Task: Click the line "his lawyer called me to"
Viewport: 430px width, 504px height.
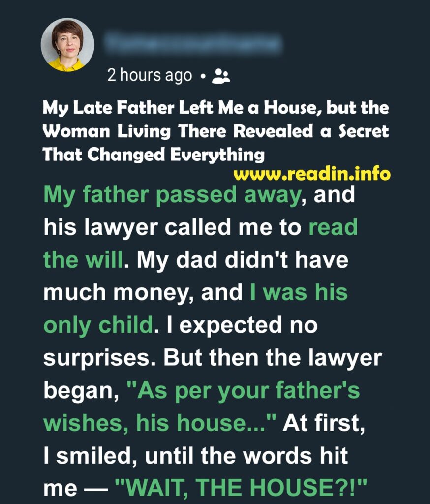Action: pyautogui.click(x=172, y=227)
